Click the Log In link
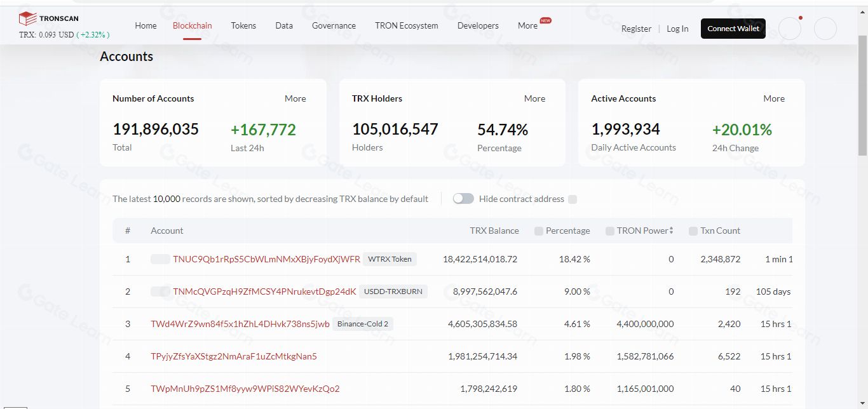This screenshot has width=868, height=409. (x=677, y=29)
